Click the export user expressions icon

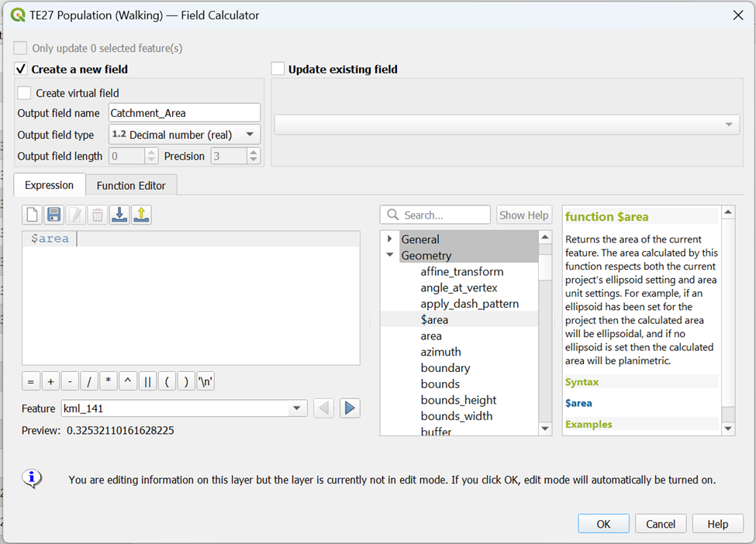click(x=140, y=215)
